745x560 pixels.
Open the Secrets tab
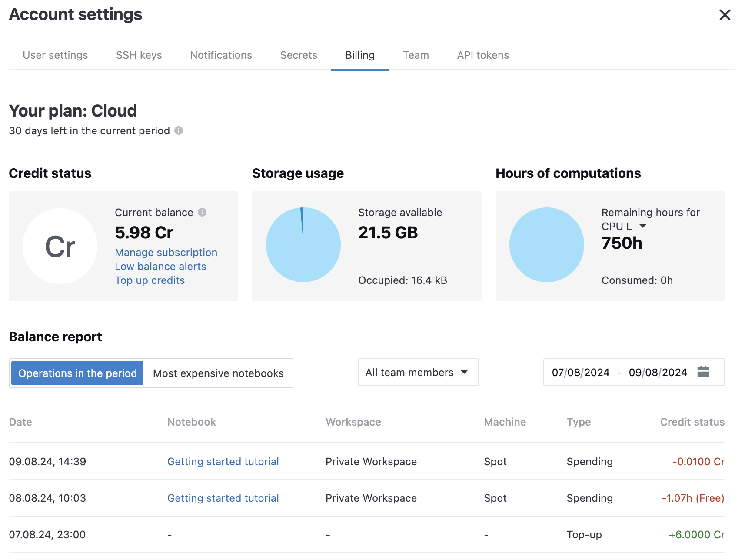click(299, 55)
